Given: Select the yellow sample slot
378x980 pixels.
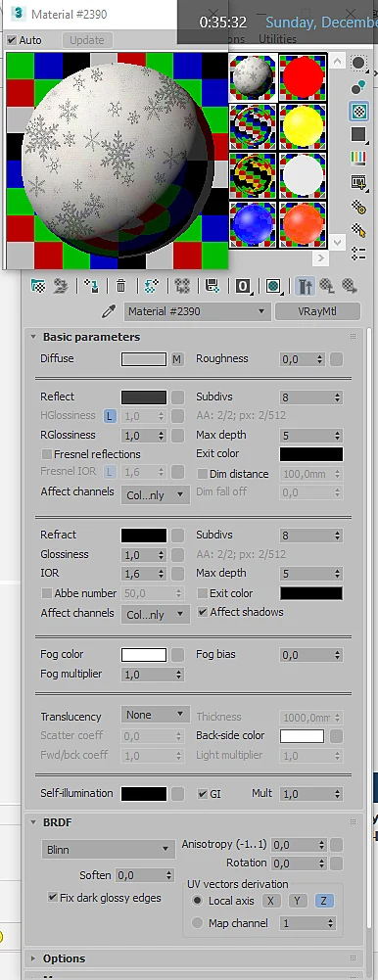Looking at the screenshot, I should [x=303, y=126].
